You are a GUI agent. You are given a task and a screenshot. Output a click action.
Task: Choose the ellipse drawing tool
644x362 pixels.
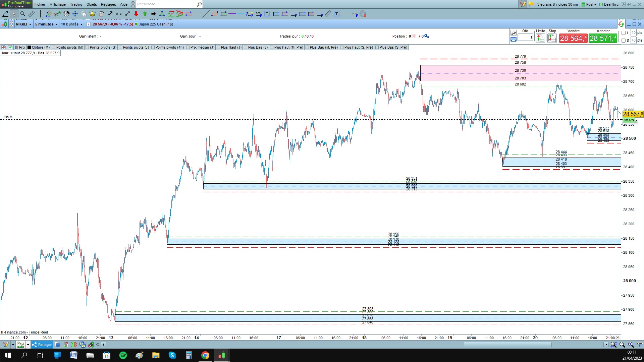(x=215, y=14)
